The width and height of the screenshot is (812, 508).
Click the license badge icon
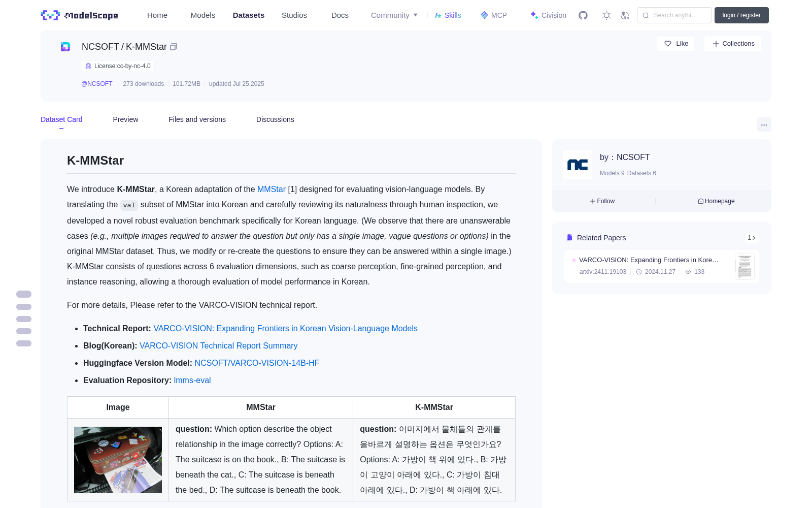click(x=88, y=66)
